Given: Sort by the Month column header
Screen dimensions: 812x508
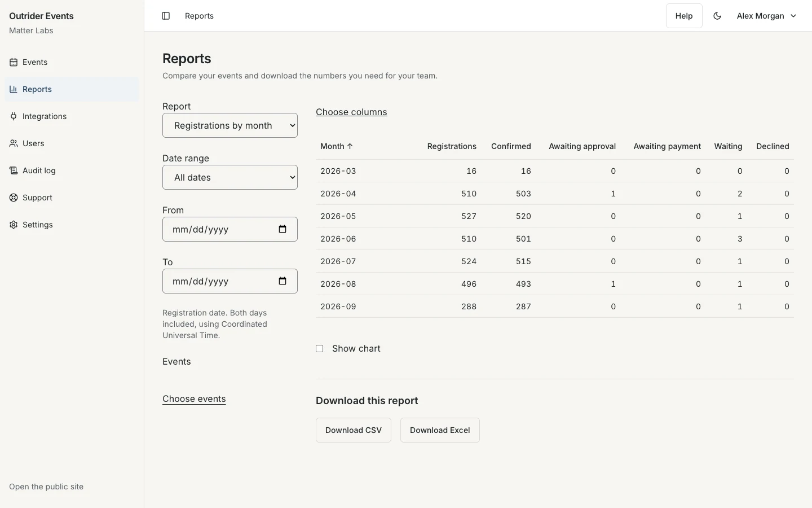Looking at the screenshot, I should 337,146.
